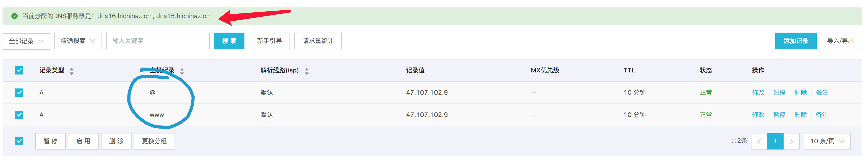Go to next page arrow
Image resolution: width=868 pixels, height=164 pixels.
791,141
